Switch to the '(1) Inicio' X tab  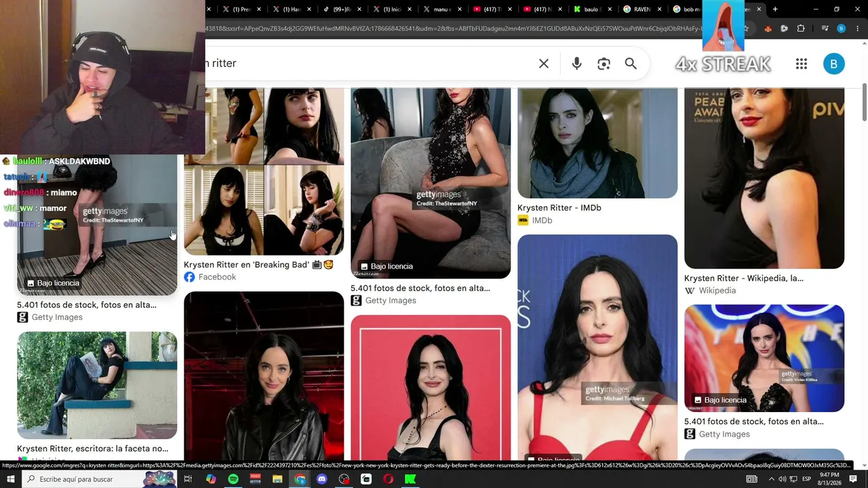(x=392, y=9)
